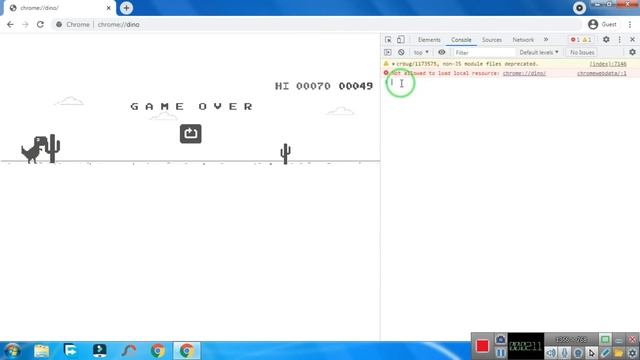Open the DevTools three-dot customize menu
This screenshot has width=640, height=360.
pos(619,40)
